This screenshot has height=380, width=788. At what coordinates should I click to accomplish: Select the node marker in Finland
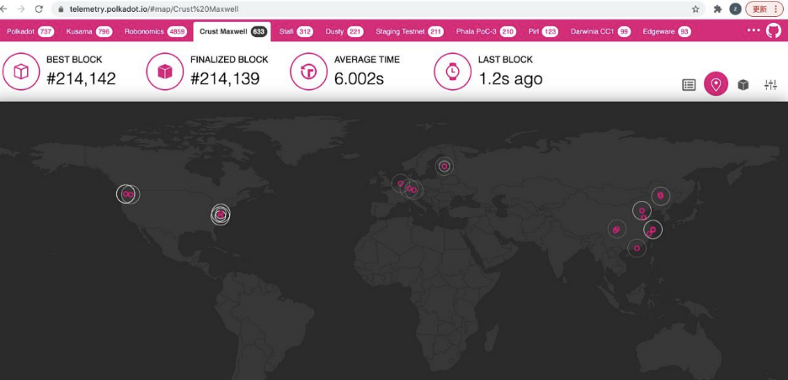click(x=444, y=166)
